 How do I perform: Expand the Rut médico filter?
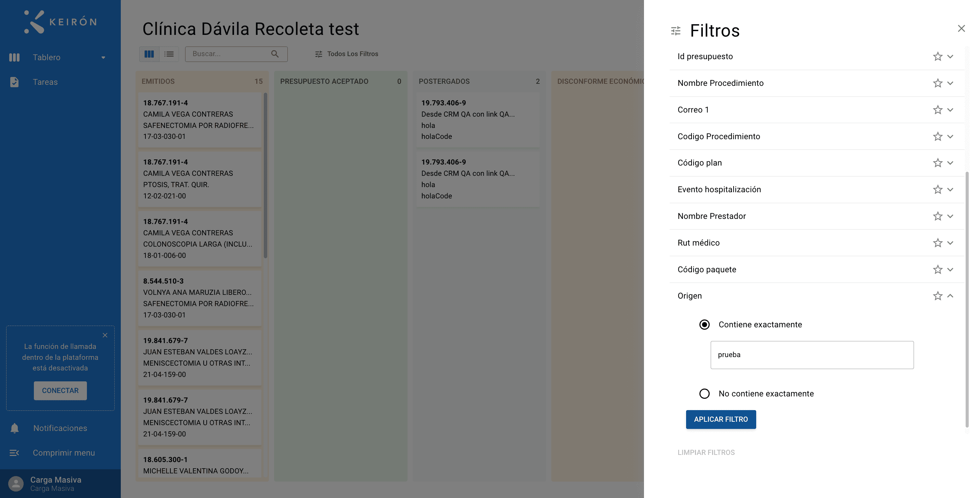point(950,243)
